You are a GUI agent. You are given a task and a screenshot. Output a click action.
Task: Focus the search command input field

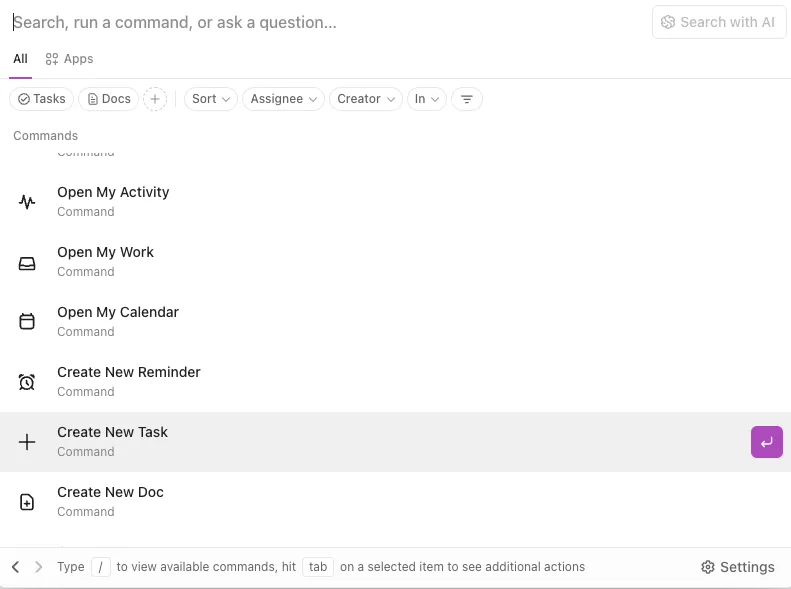(328, 22)
